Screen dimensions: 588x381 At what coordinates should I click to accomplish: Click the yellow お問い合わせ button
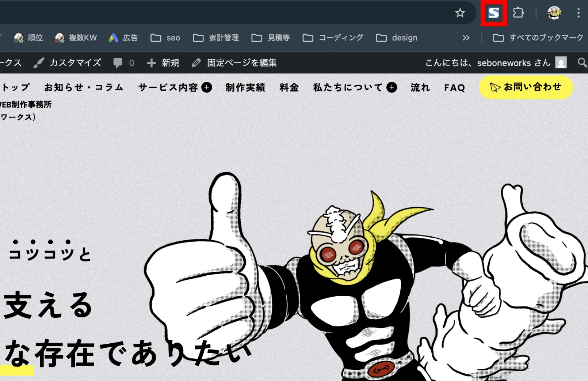click(526, 87)
